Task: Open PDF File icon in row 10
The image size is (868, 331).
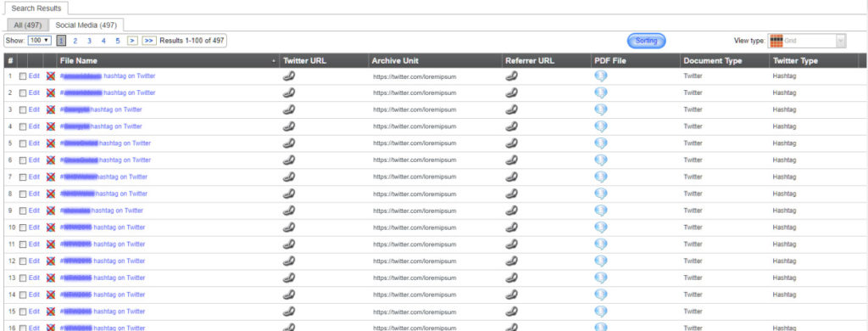Action: tap(601, 227)
